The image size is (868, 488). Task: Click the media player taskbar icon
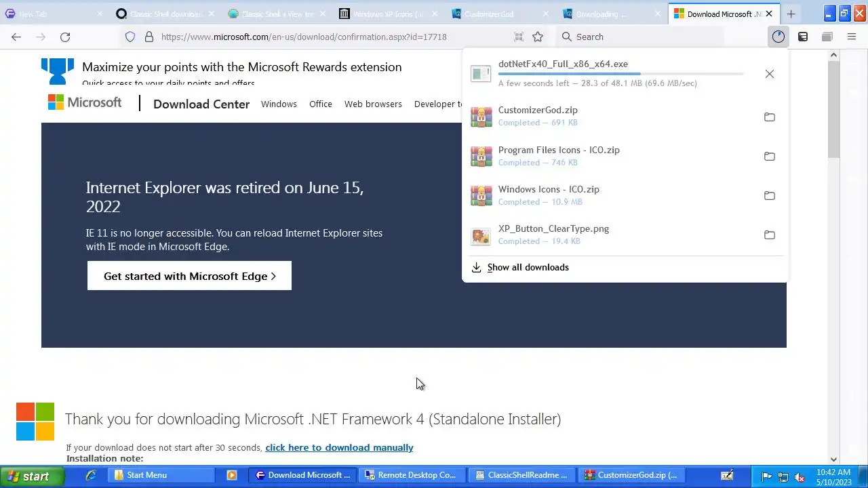pyautogui.click(x=232, y=475)
